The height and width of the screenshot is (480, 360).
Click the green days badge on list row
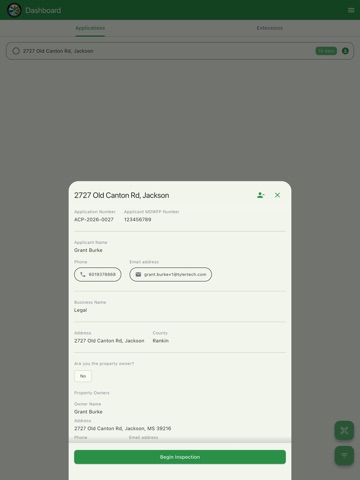click(326, 51)
